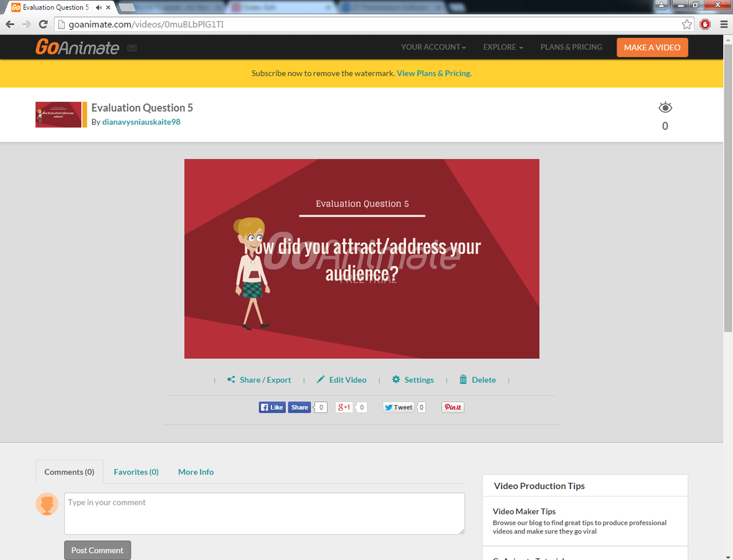This screenshot has width=733, height=560.
Task: Click the Post Comment button
Action: 97,550
